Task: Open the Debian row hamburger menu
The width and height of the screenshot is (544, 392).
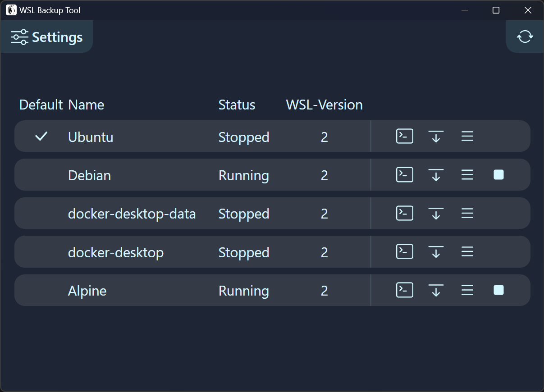Action: 467,175
